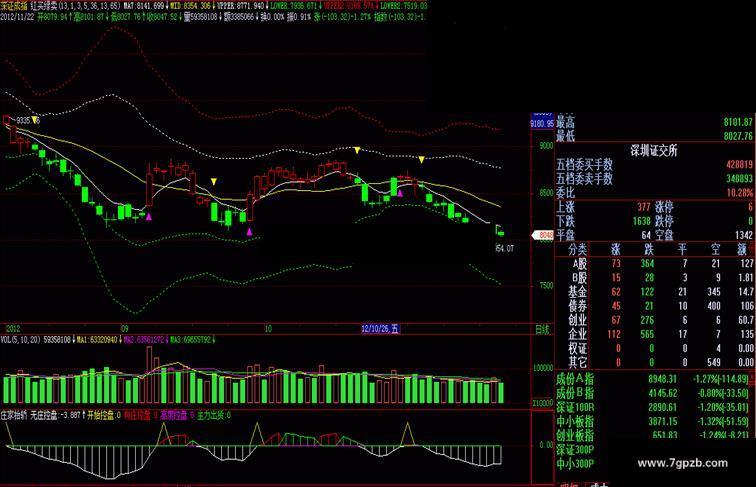Select the 企业 row in category table
The height and width of the screenshot is (487, 756).
click(x=655, y=334)
